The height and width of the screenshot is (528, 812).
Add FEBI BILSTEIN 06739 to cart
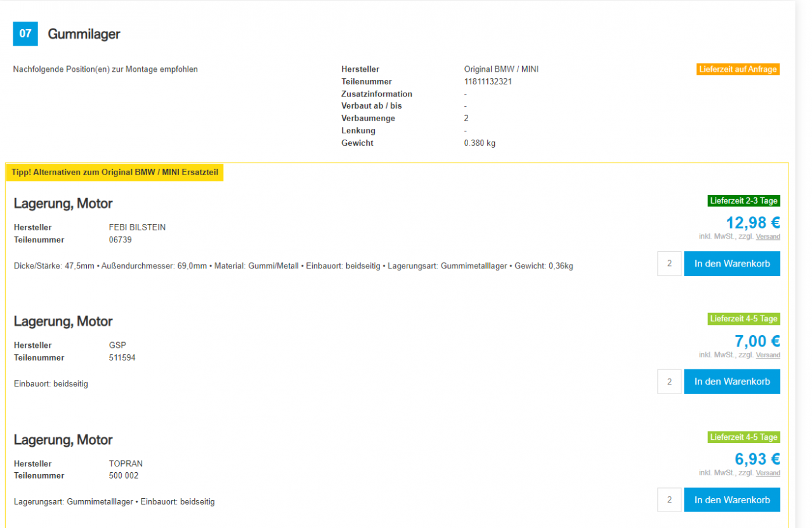coord(731,263)
